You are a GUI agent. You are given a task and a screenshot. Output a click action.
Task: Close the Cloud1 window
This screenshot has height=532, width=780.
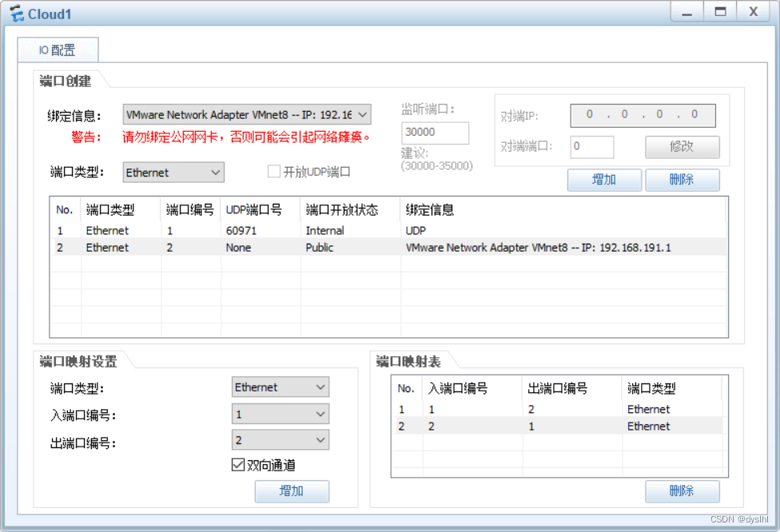coord(754,12)
